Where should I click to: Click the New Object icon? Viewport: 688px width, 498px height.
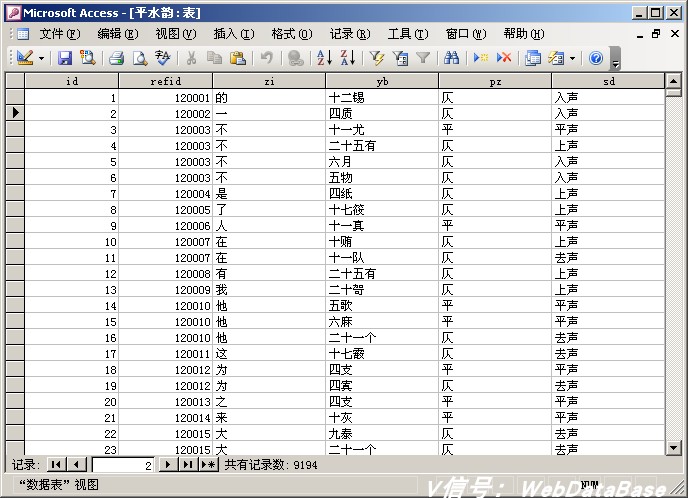point(556,57)
